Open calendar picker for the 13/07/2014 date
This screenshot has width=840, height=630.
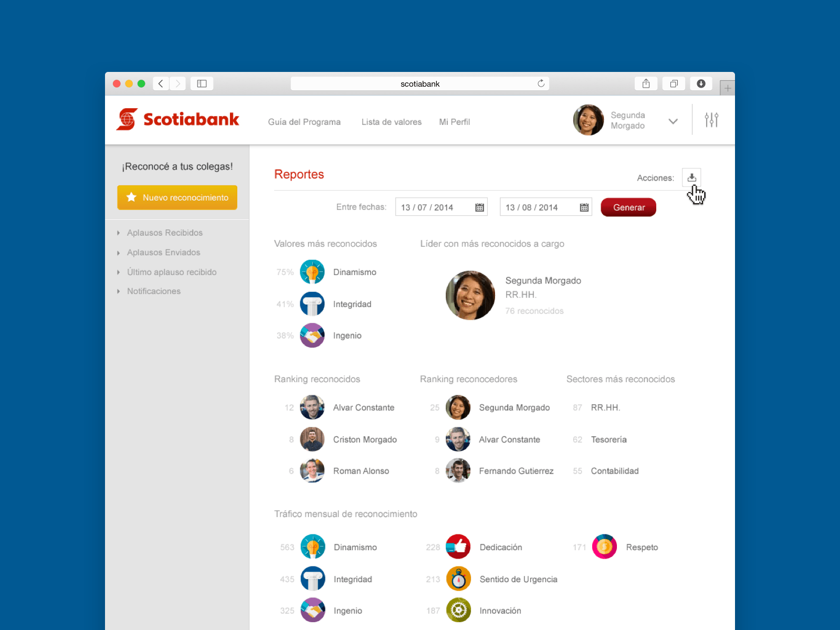point(479,207)
